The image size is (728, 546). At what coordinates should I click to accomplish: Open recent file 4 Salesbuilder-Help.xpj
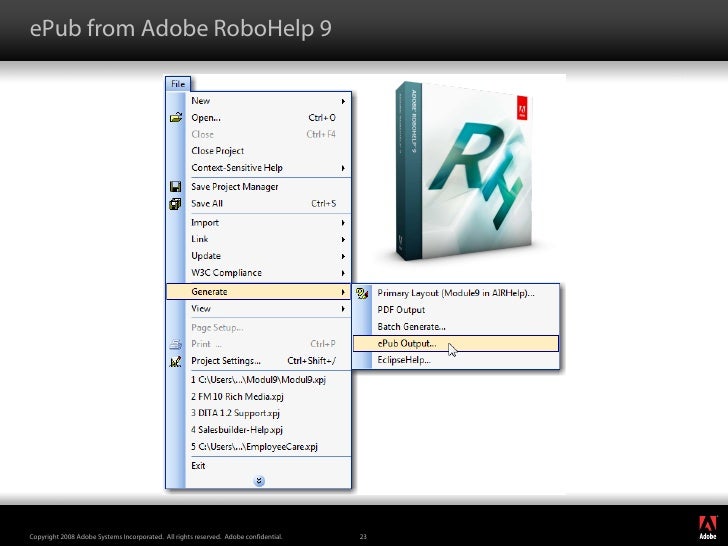[x=258, y=430]
